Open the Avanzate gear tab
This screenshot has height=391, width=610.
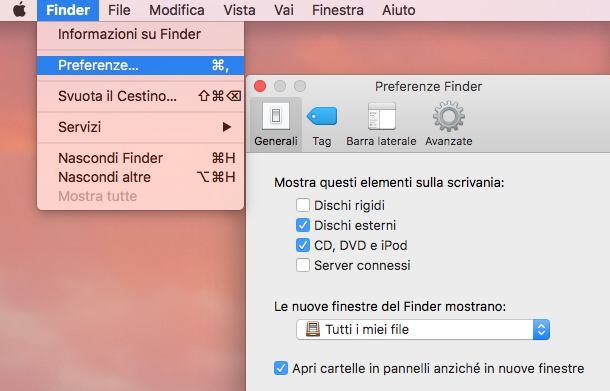[x=449, y=124]
